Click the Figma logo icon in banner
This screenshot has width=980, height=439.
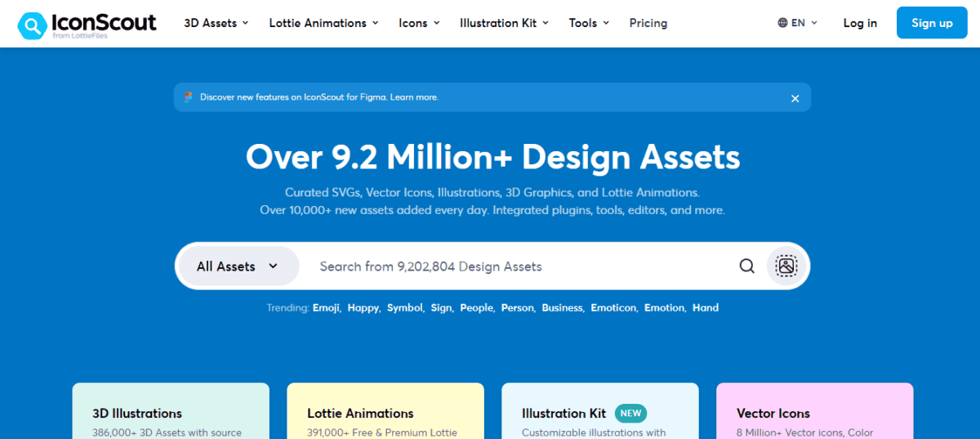click(189, 97)
